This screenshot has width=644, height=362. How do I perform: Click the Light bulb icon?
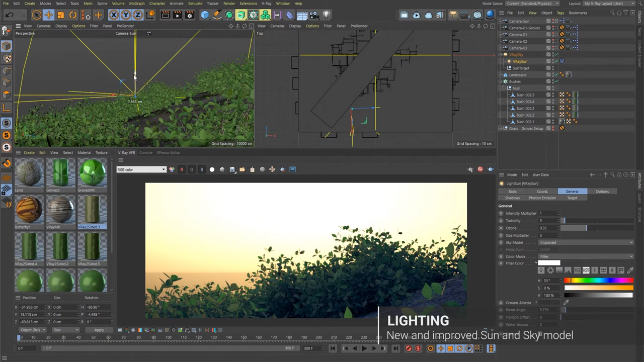click(x=326, y=15)
